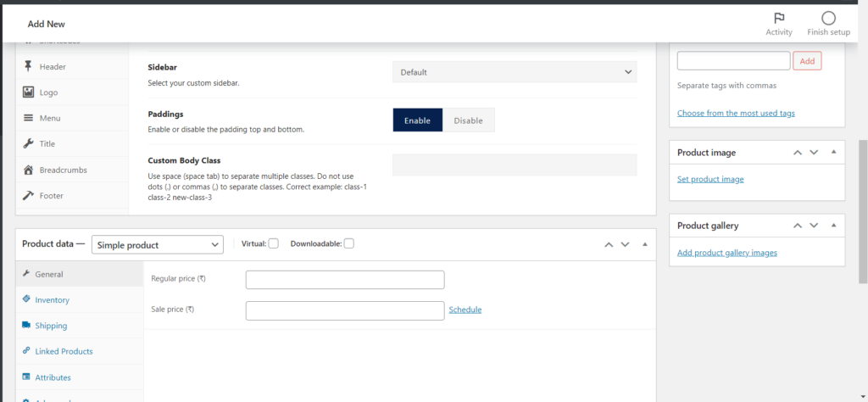
Task: Click the Footer pin icon
Action: coord(28,195)
